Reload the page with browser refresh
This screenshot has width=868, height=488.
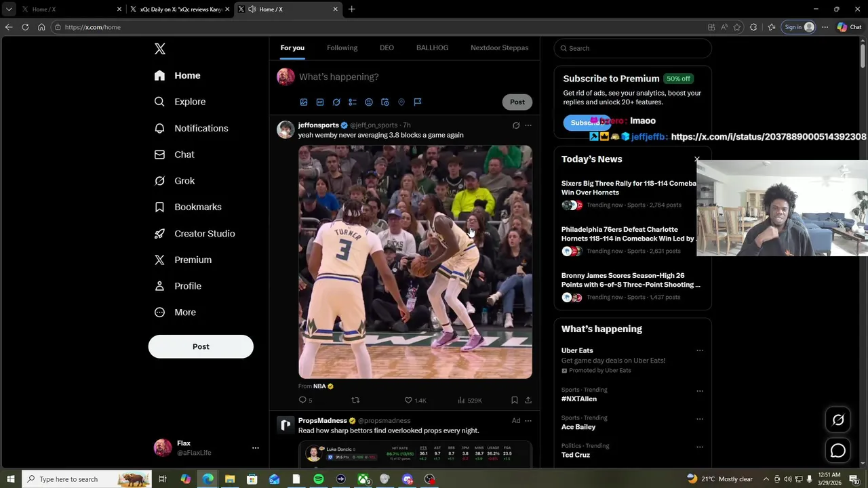[25, 27]
